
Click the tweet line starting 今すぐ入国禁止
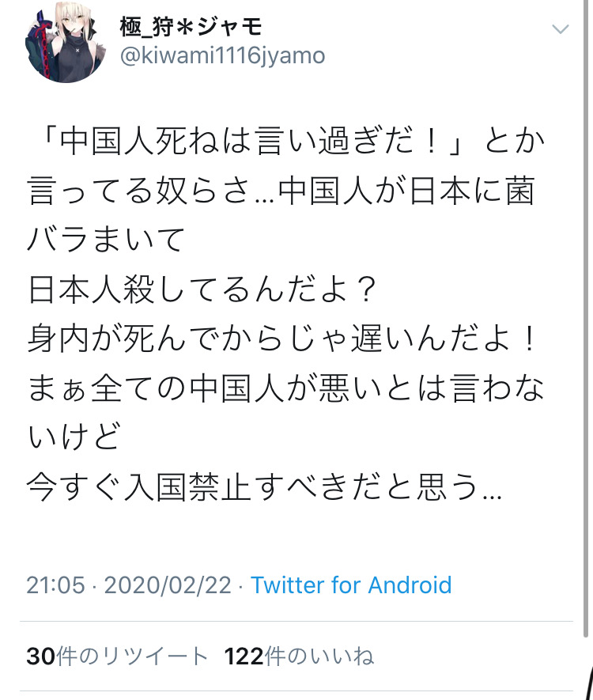click(264, 486)
